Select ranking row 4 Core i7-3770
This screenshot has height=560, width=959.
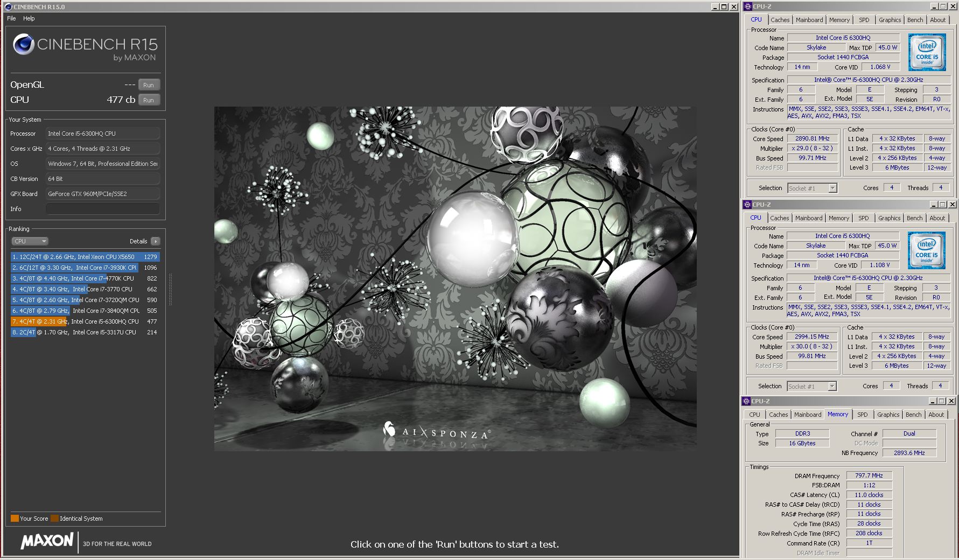(85, 289)
